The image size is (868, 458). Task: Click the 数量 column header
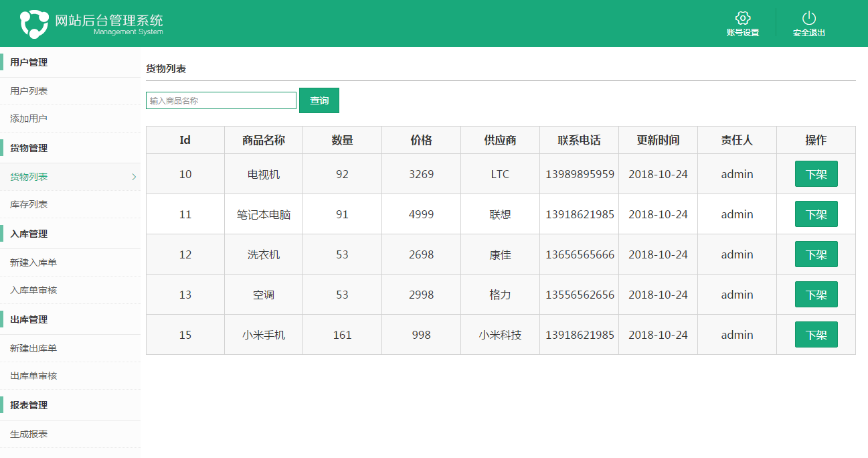pos(342,140)
